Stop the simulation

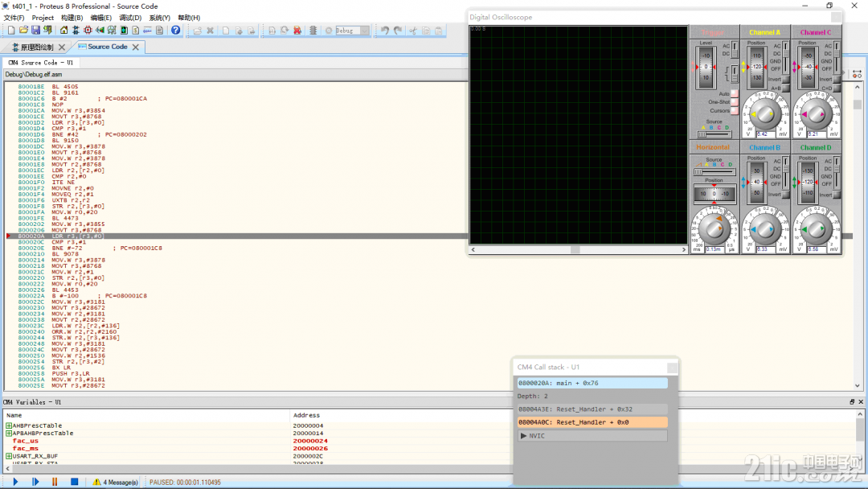[x=74, y=482]
